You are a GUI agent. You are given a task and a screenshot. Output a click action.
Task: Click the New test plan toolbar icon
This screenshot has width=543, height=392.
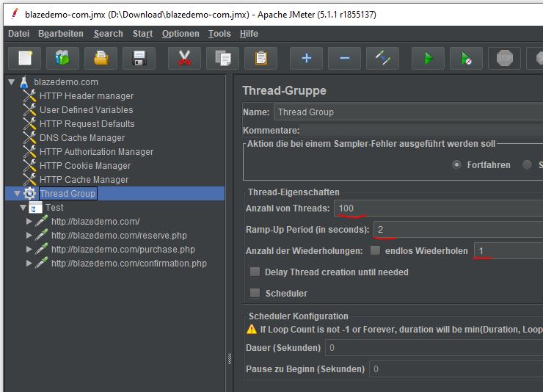point(25,58)
